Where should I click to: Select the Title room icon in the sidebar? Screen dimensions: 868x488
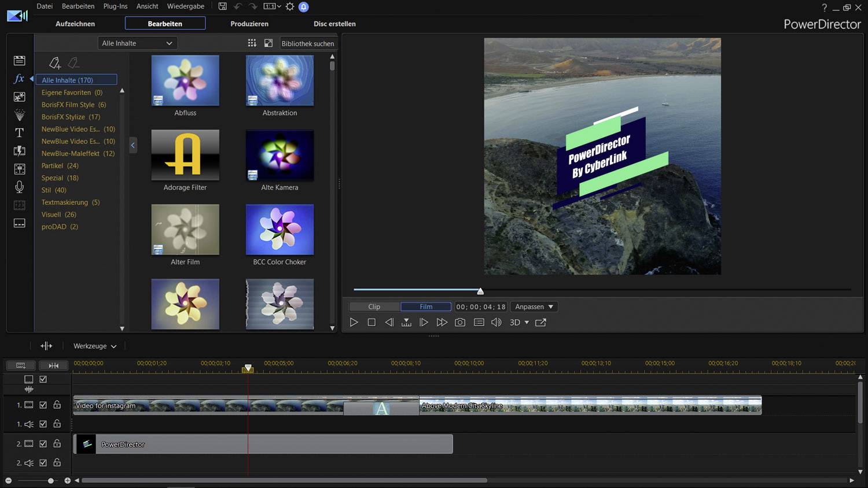pos(19,132)
